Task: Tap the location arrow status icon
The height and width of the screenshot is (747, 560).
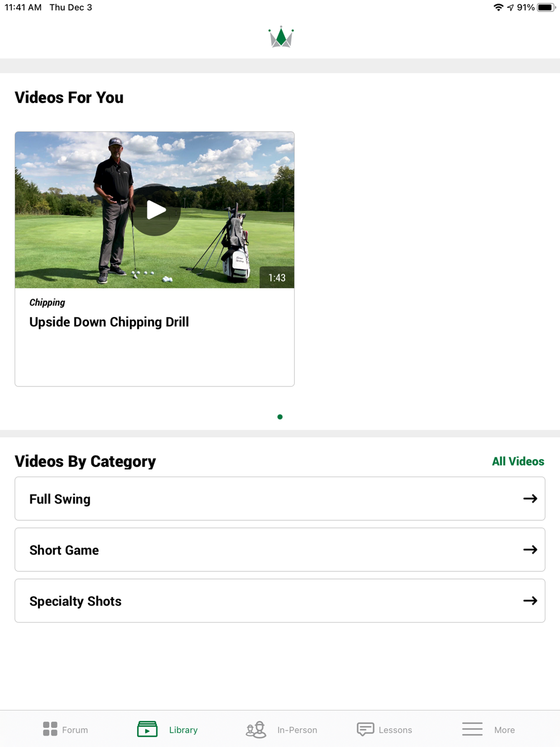Action: [510, 7]
